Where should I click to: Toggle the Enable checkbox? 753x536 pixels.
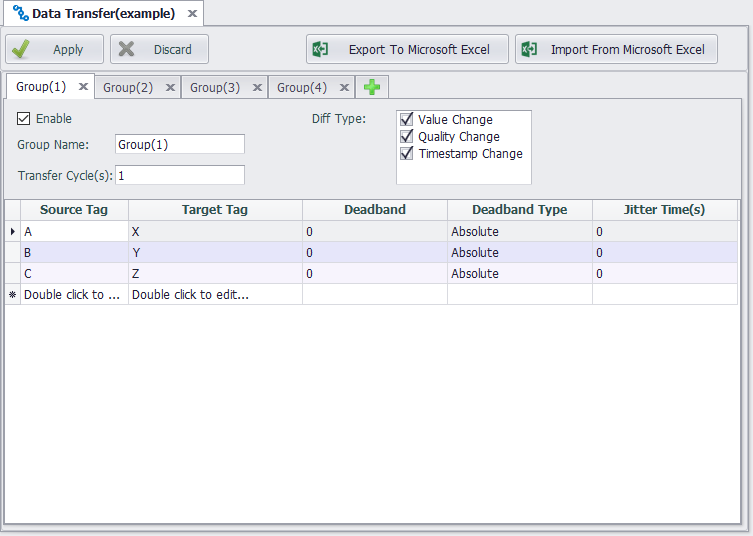(x=24, y=119)
